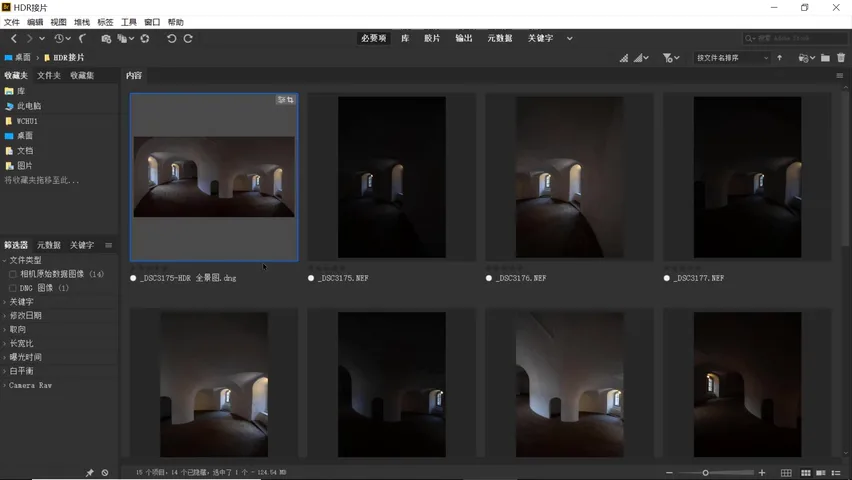Viewport: 852px width, 480px height.
Task: Click larger thumbnail plus icon
Action: 762,473
